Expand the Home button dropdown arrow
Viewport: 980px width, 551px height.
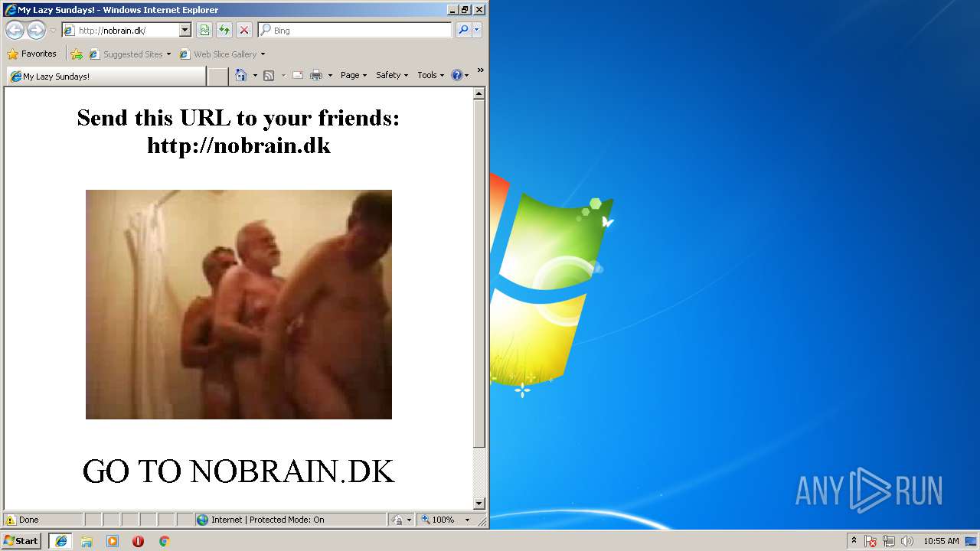click(255, 75)
